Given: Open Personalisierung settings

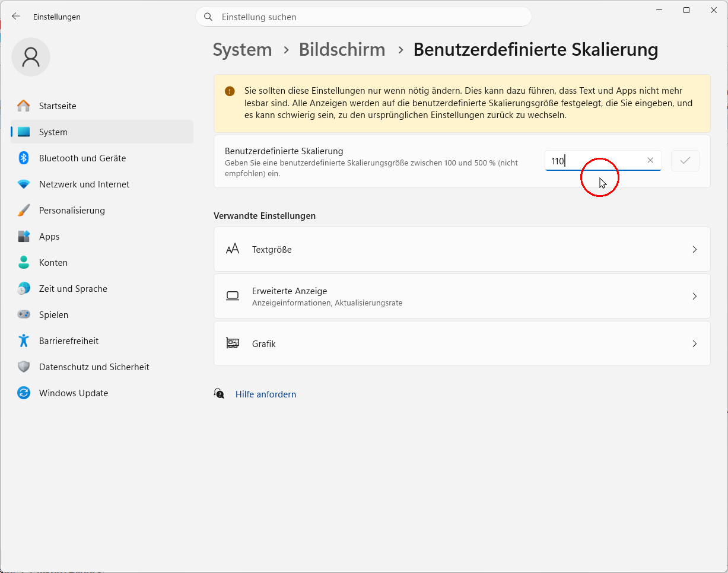Looking at the screenshot, I should pyautogui.click(x=102, y=211).
